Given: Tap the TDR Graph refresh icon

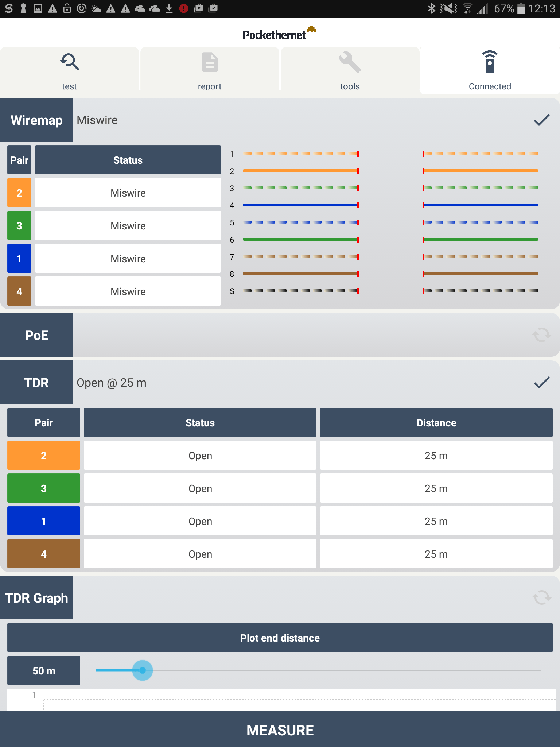Looking at the screenshot, I should tap(542, 597).
